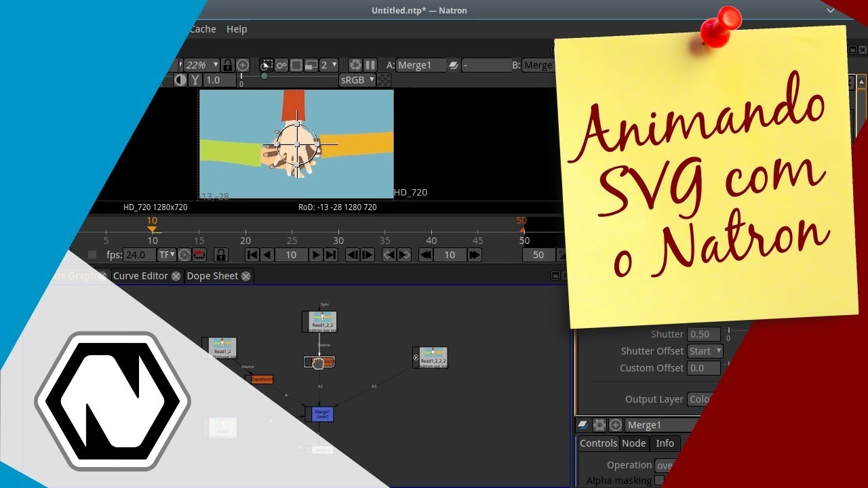Viewport: 868px width, 488px height.
Task: Click the gamma value 1.0 field
Action: pyautogui.click(x=220, y=80)
